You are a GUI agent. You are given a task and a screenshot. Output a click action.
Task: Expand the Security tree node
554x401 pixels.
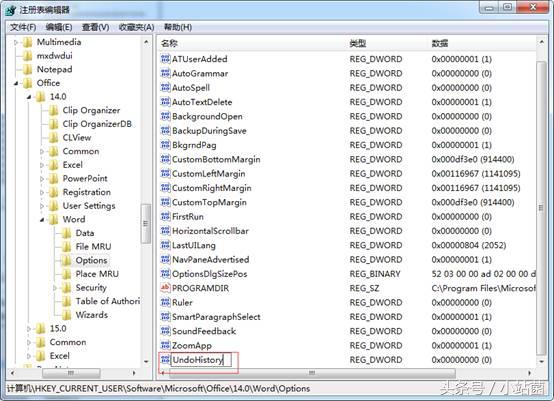point(55,288)
